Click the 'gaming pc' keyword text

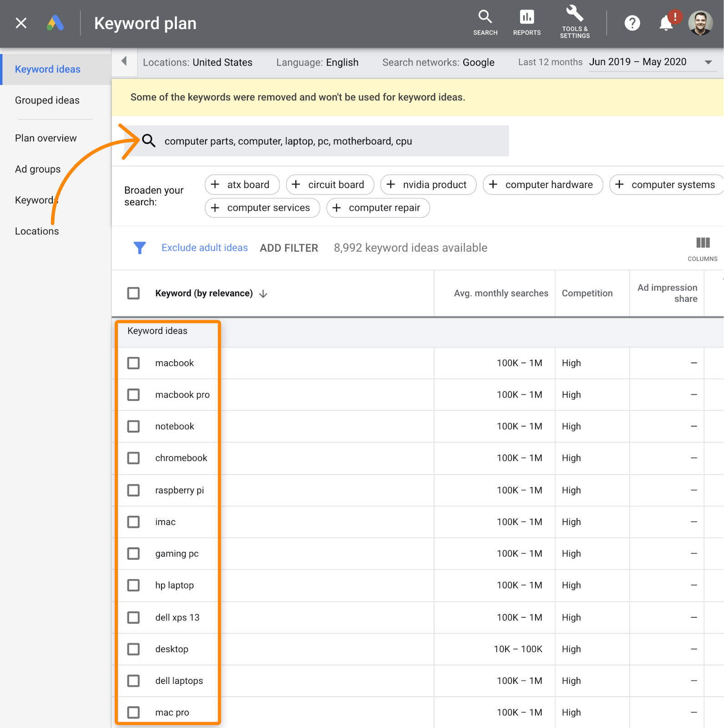tap(177, 554)
